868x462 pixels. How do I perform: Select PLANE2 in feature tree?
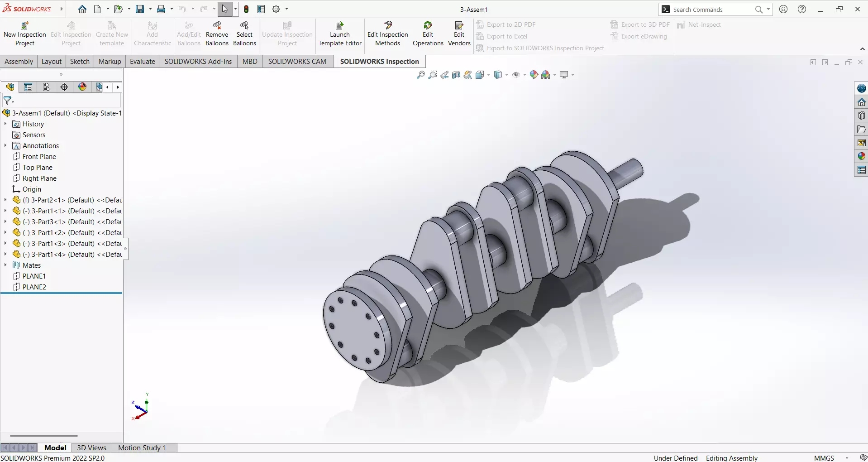(34, 287)
